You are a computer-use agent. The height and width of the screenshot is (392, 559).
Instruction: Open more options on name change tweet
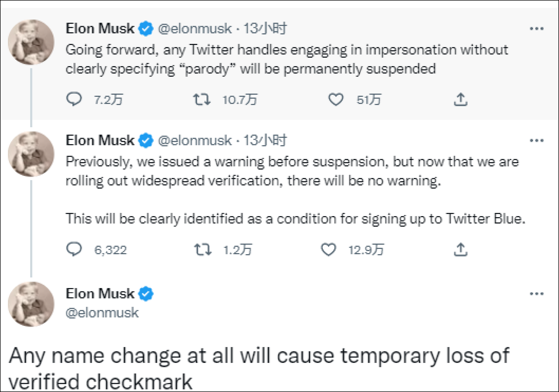[x=537, y=294]
